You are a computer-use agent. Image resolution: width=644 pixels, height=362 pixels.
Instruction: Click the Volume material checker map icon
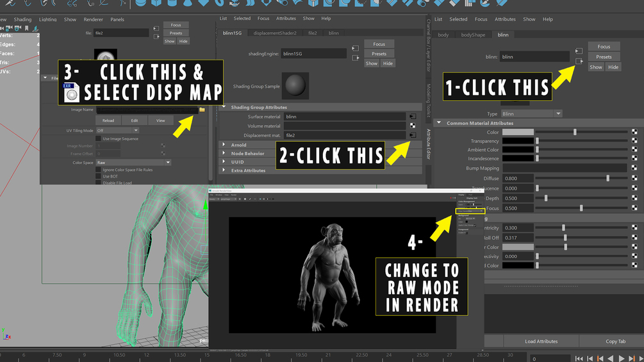click(413, 126)
